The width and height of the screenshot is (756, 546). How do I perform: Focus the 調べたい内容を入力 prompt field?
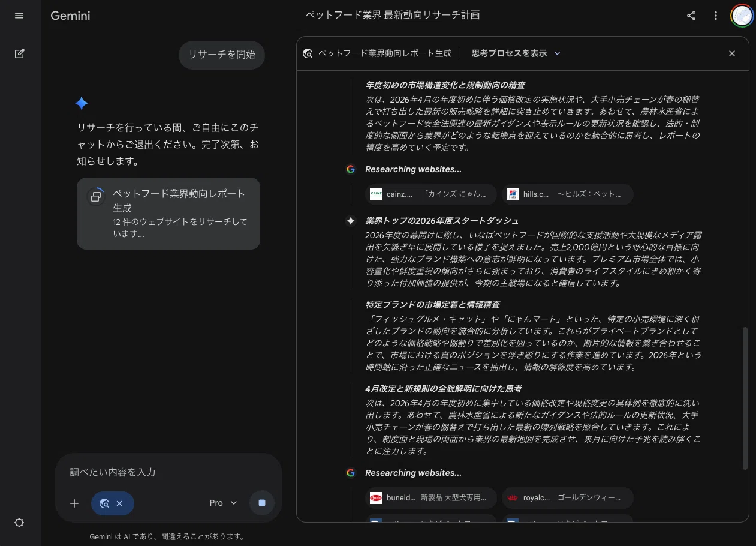point(168,472)
